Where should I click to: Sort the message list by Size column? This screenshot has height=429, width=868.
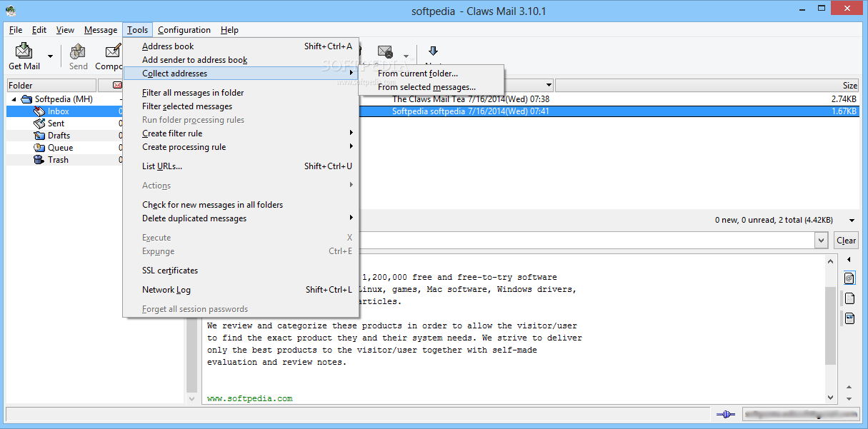(707, 86)
